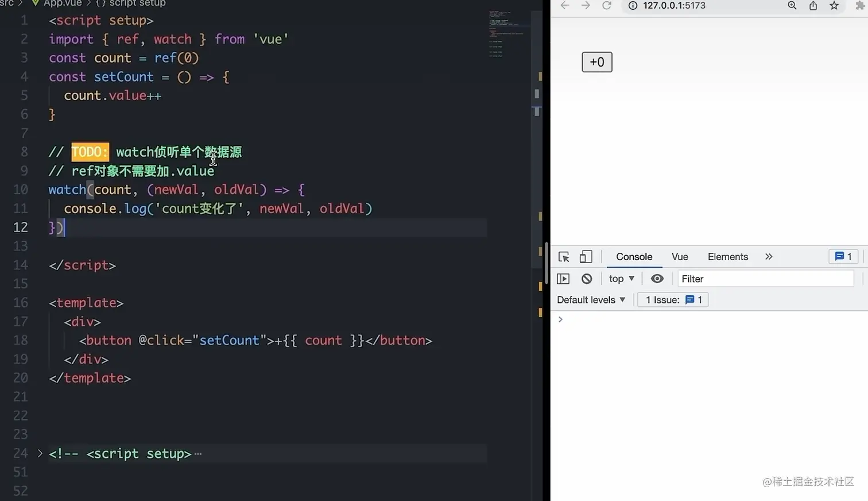Click the highlighted TODO: comment tag
The width and height of the screenshot is (868, 501).
tap(90, 152)
